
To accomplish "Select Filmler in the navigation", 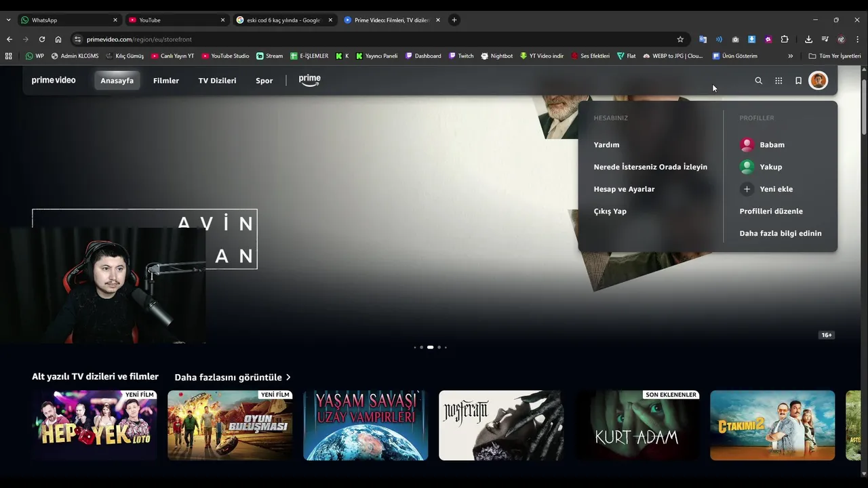I will 166,81.
